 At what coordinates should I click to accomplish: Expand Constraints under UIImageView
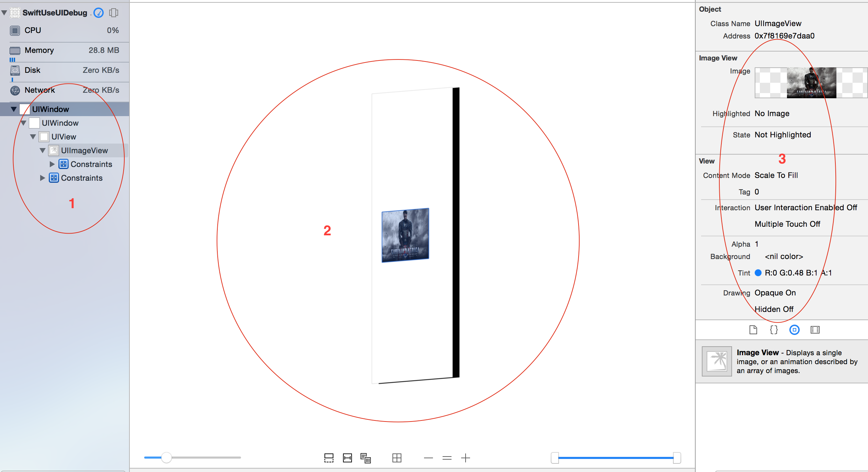[x=52, y=164]
